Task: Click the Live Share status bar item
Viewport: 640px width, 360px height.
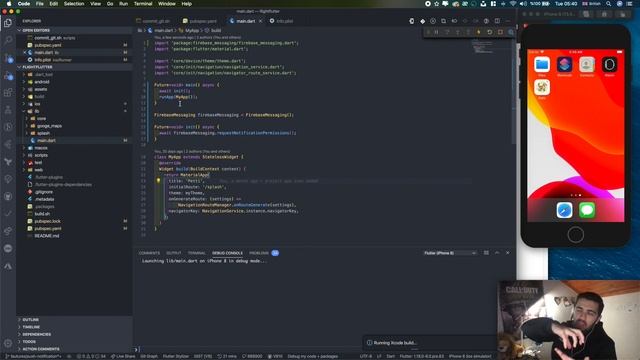Action: click(123, 356)
